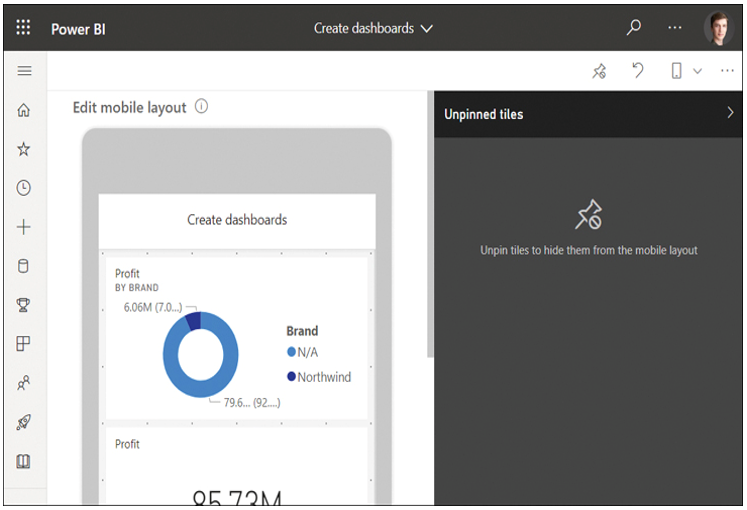Open Favorites star in the sidebar

(x=23, y=149)
